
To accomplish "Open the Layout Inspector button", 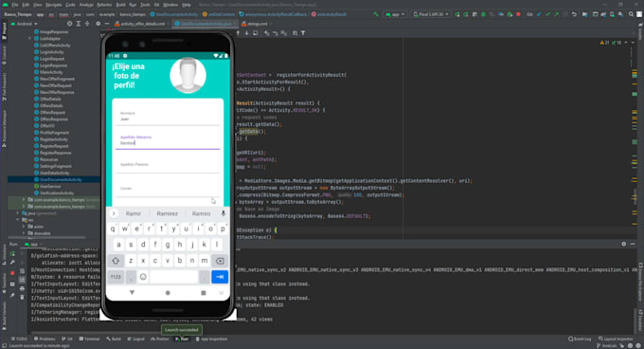I will point(616,340).
